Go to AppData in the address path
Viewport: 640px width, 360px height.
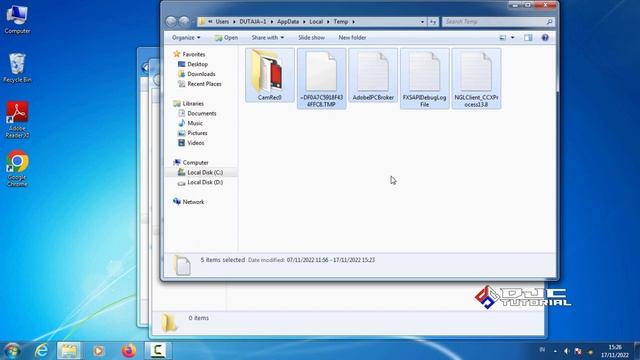point(288,22)
